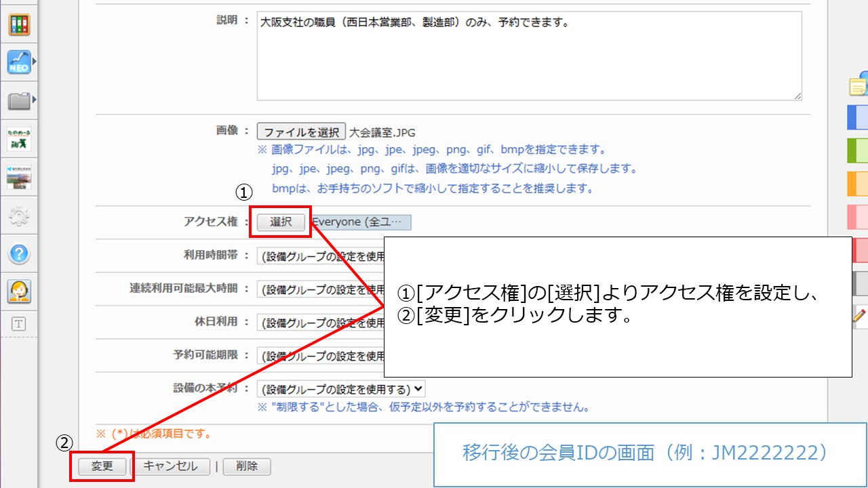868x488 pixels.
Task: Open the 予約可能期限 dropdown
Action: coord(320,356)
